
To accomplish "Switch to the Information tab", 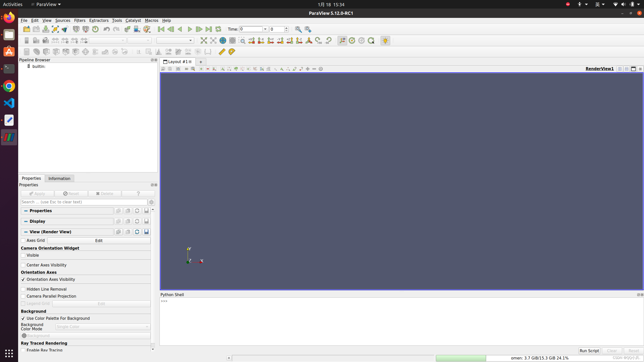I will 59,178.
